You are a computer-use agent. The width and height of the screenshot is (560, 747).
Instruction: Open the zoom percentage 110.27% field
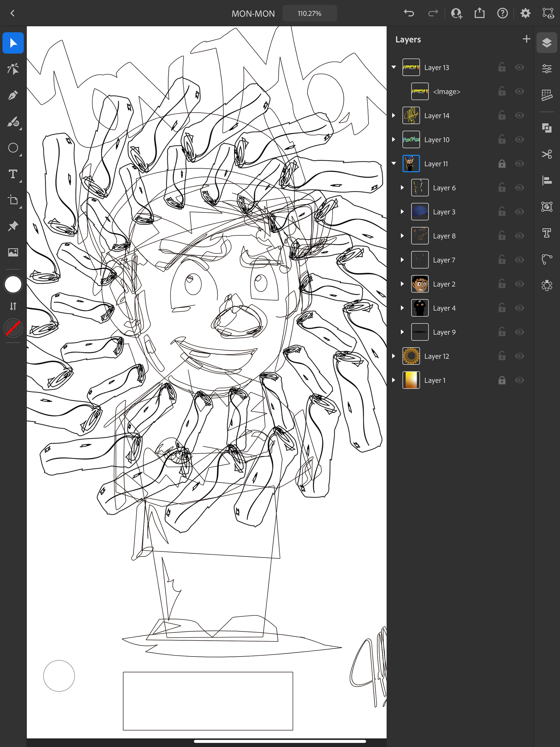coord(309,13)
